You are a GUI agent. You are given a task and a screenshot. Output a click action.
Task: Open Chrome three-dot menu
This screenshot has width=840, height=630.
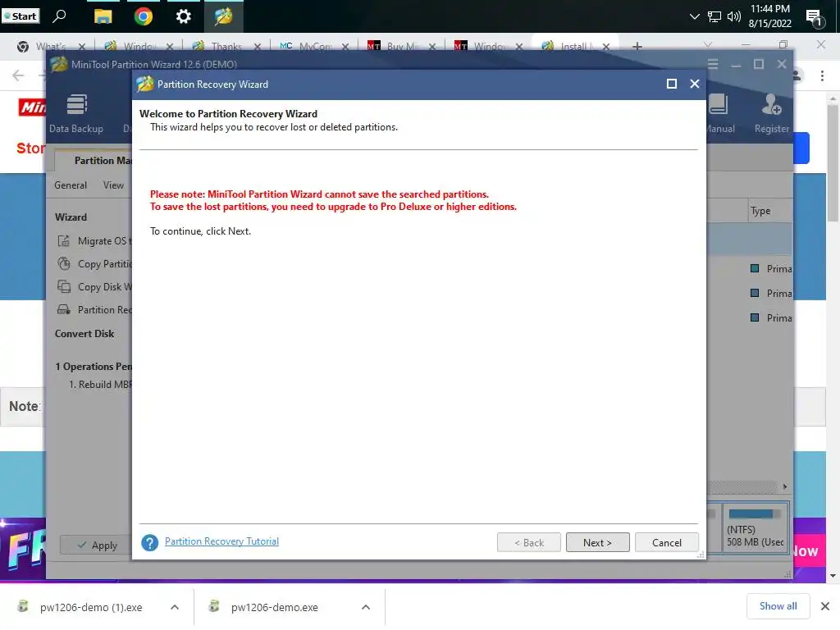click(x=822, y=75)
